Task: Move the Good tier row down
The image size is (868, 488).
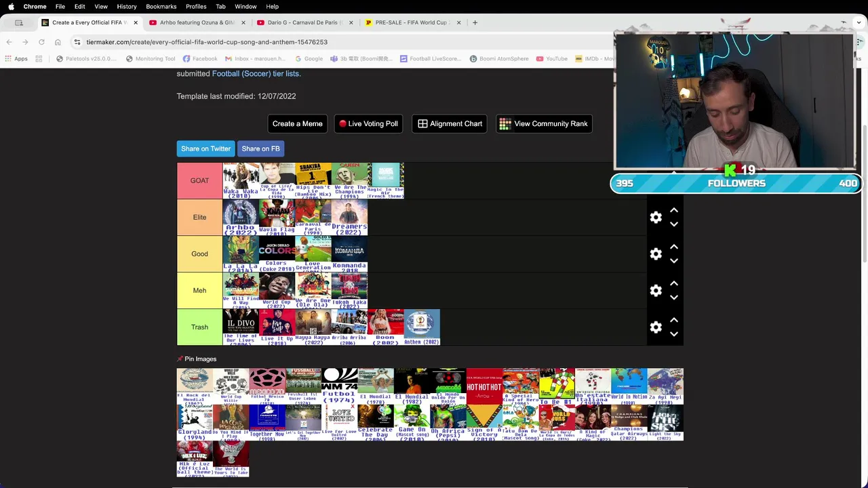Action: [674, 261]
